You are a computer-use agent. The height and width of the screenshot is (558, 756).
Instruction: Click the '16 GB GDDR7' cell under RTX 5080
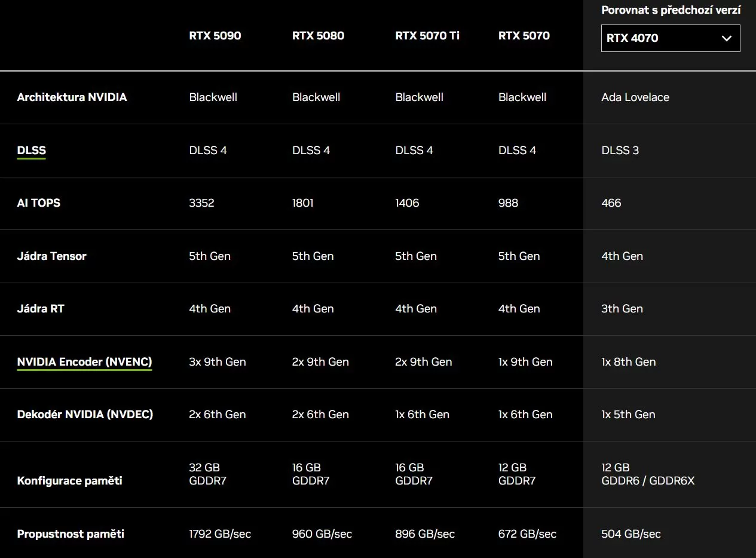(311, 474)
